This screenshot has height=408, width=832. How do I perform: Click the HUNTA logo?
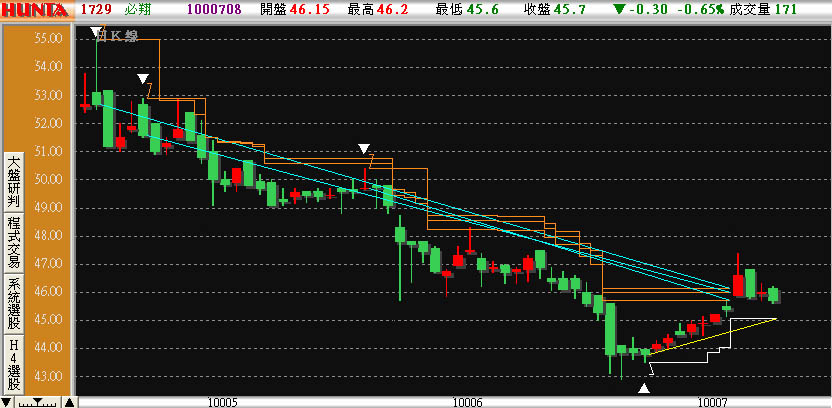pyautogui.click(x=35, y=9)
